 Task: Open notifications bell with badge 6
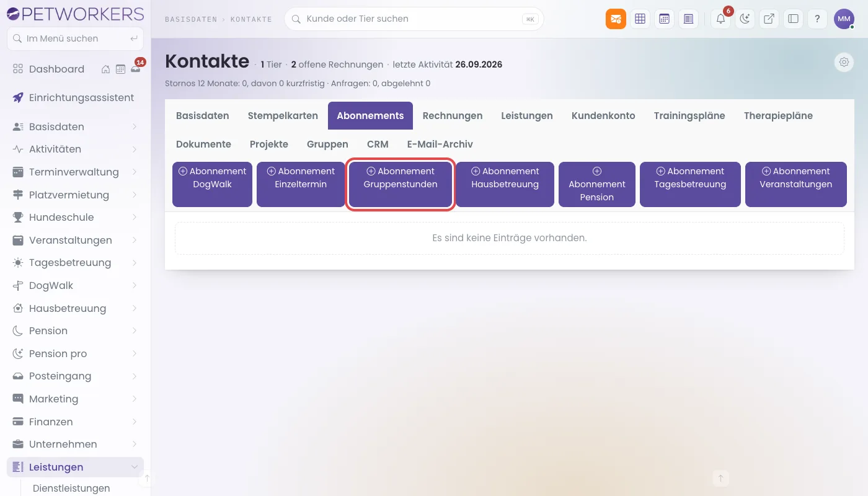(721, 19)
